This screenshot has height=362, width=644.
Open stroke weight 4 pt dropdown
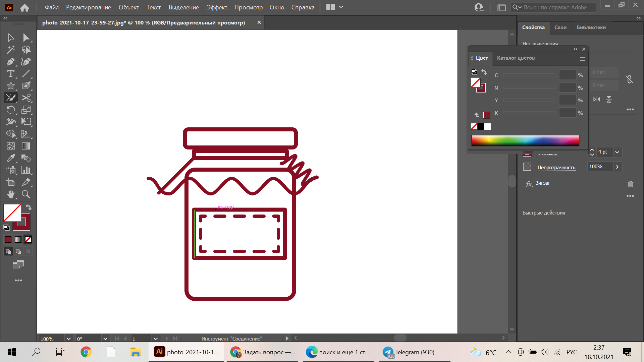point(617,152)
